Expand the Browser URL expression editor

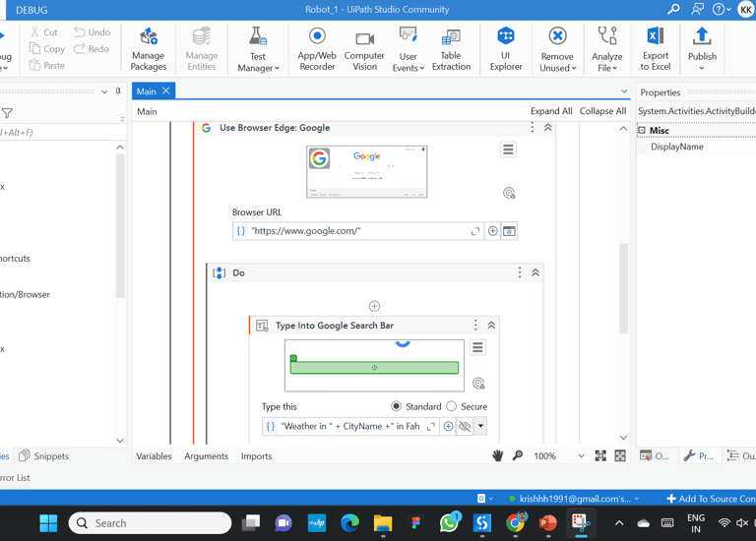[474, 231]
